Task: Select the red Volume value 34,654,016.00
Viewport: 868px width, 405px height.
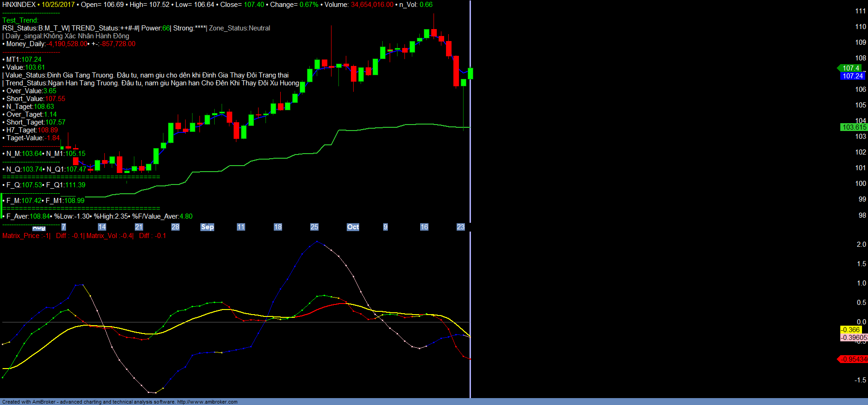Action: point(372,5)
